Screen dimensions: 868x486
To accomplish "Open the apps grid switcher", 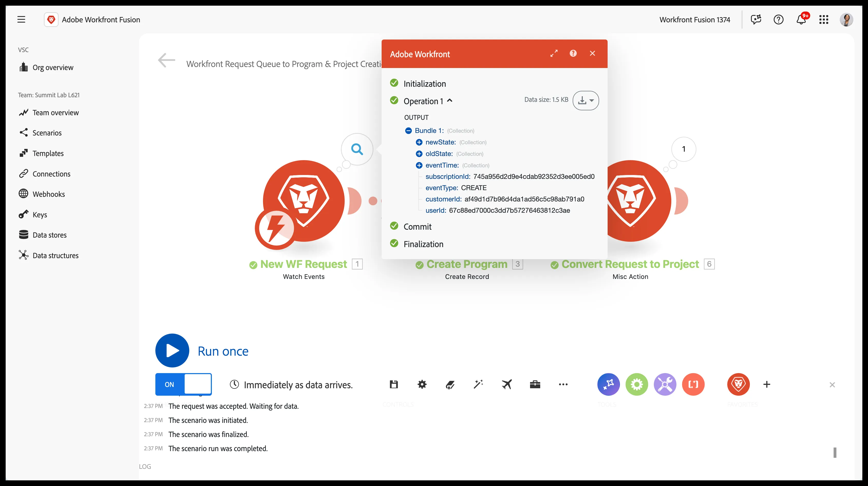I will click(x=824, y=20).
